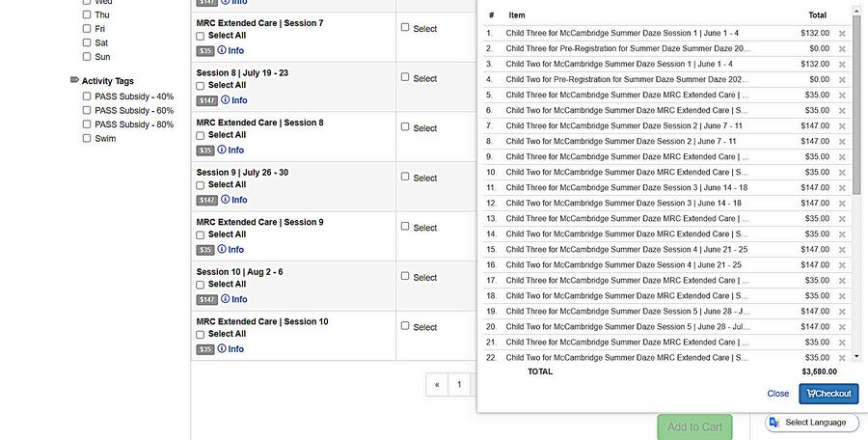This screenshot has width=868, height=440.
Task: Click the Add to Cart button
Action: [x=694, y=426]
